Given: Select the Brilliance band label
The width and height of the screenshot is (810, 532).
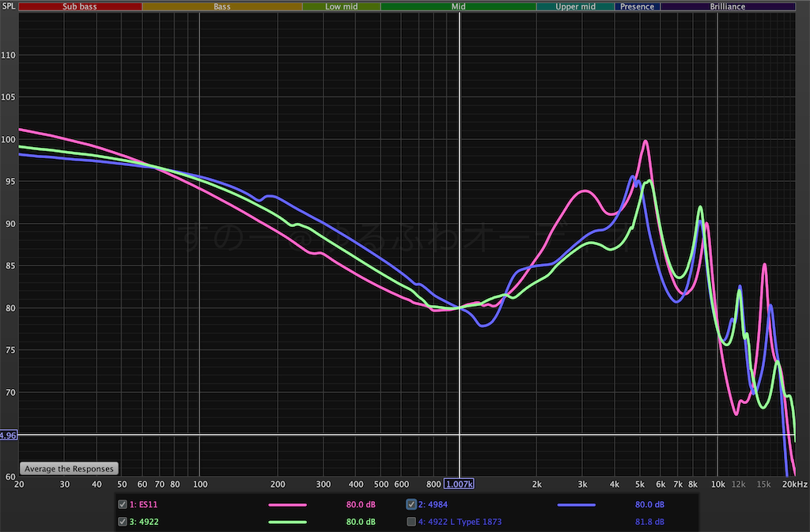Looking at the screenshot, I should click(728, 6).
